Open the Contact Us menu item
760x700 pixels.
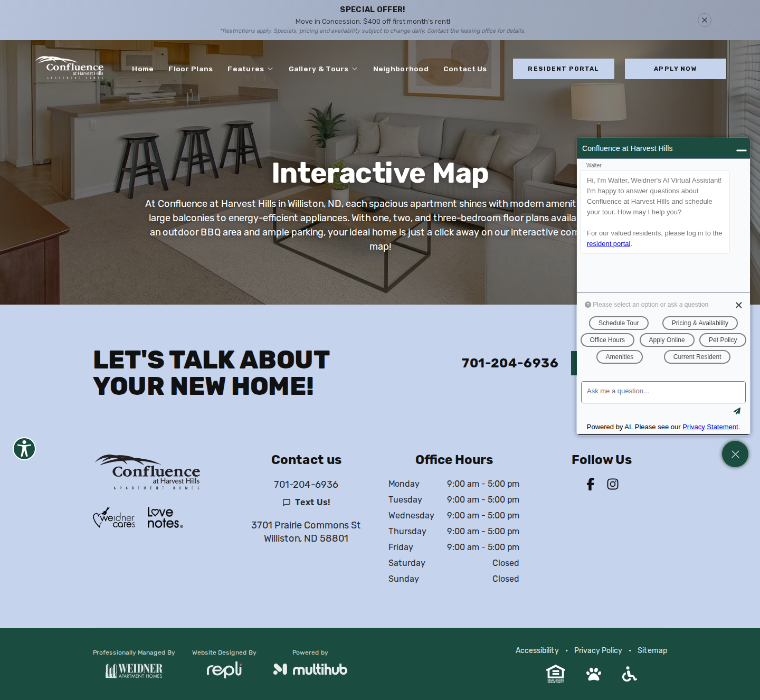[465, 69]
